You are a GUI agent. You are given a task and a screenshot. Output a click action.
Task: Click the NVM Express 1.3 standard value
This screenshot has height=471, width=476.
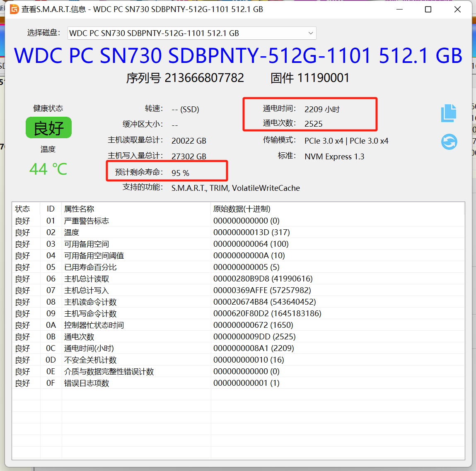[x=334, y=156]
